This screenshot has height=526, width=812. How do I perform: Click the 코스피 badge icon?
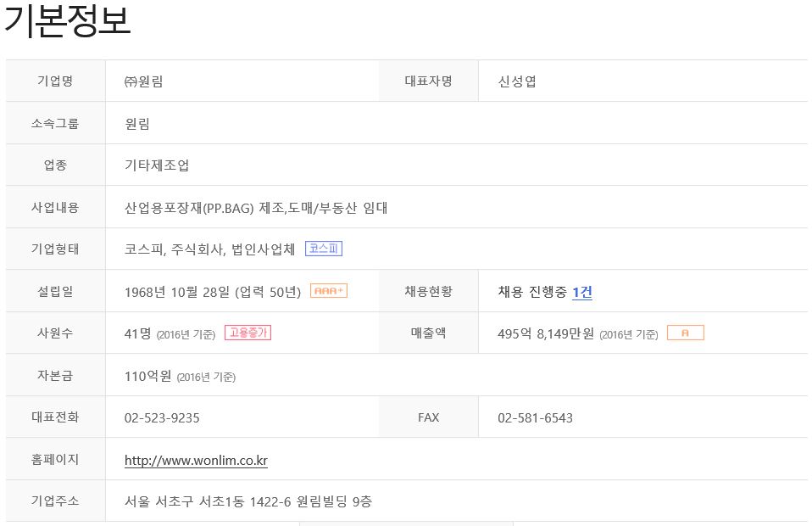click(x=324, y=249)
